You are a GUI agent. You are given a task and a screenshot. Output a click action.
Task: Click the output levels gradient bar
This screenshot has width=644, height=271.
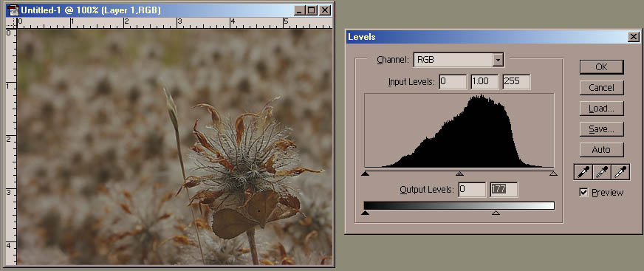pos(459,205)
